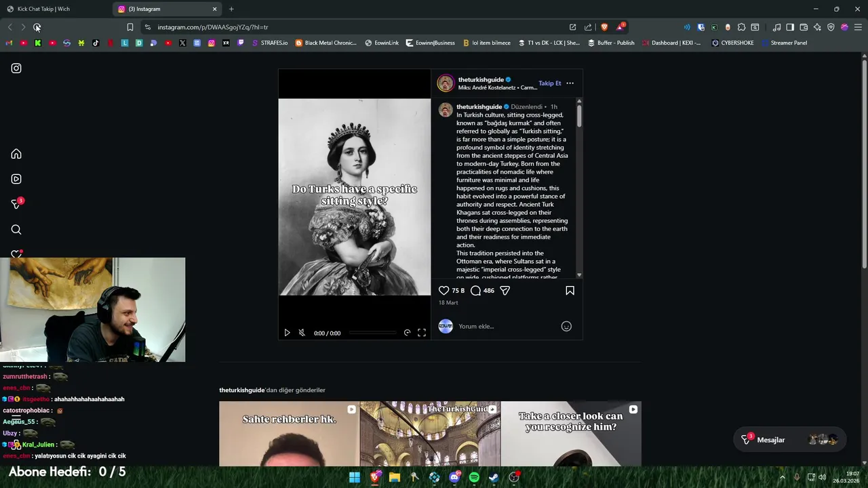Viewport: 868px width, 488px height.
Task: Enter fullscreen for the video player
Action: point(422,333)
